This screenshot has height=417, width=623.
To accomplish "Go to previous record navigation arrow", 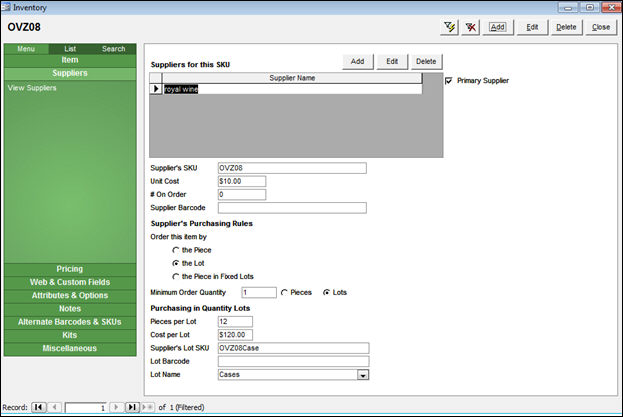I will (x=55, y=407).
